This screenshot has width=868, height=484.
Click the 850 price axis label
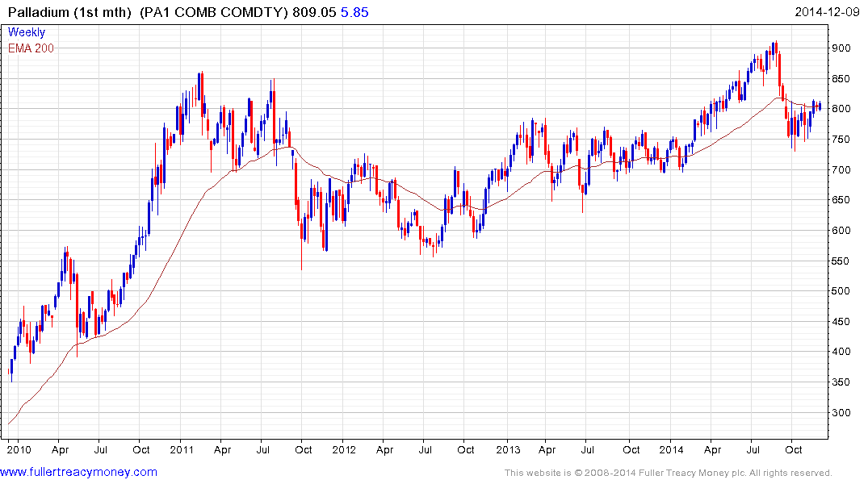[841, 78]
